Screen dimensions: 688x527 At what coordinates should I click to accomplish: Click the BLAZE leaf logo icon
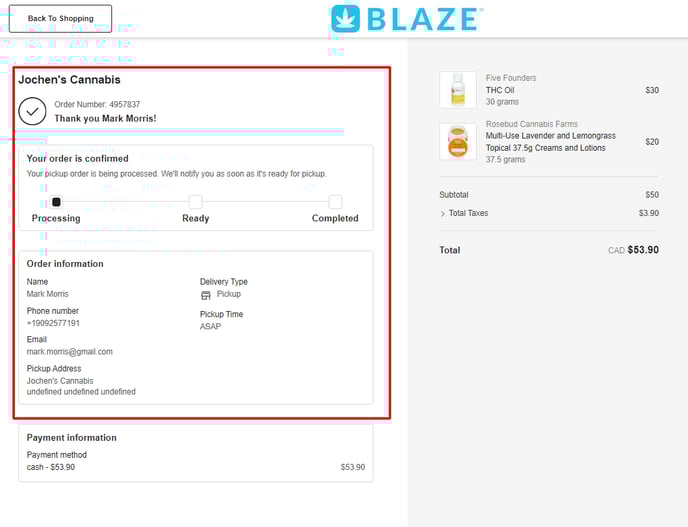pyautogui.click(x=345, y=19)
